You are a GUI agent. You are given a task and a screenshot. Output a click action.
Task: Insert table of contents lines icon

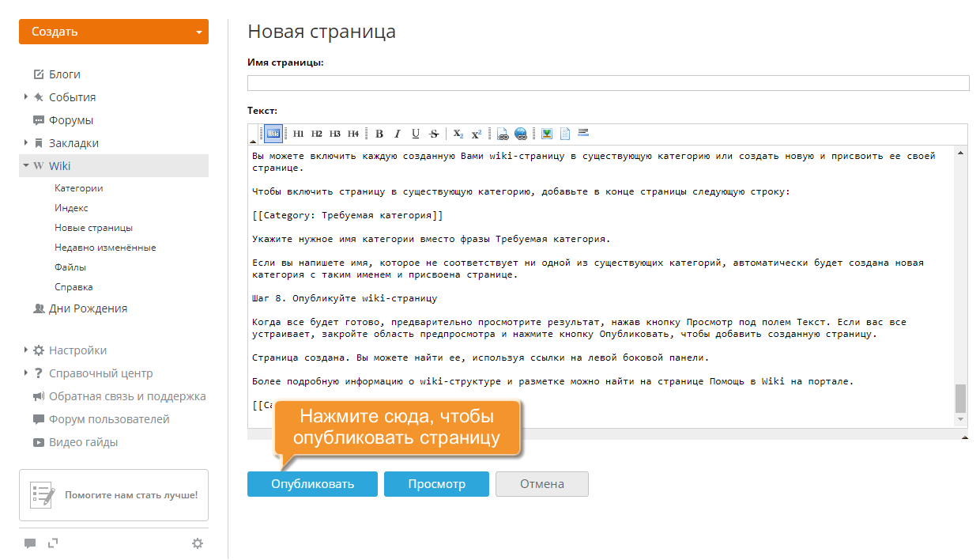[x=583, y=133]
